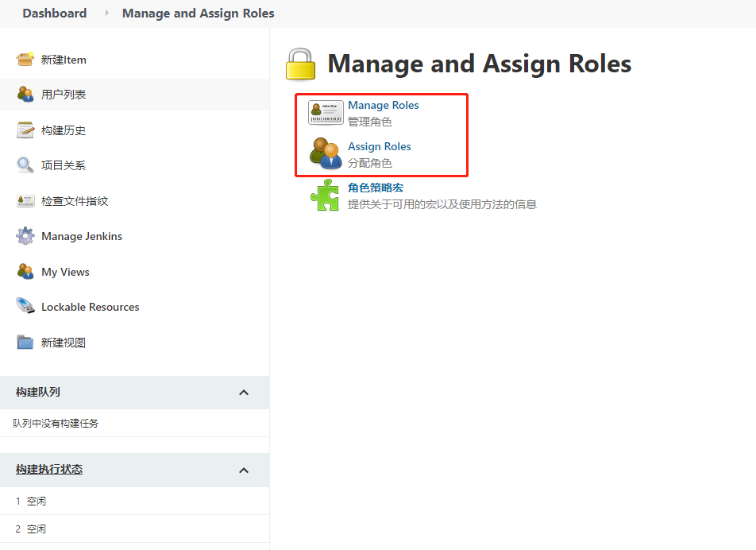Image resolution: width=756 pixels, height=550 pixels.
Task: Click the 用户列表 people icon
Action: click(x=25, y=95)
